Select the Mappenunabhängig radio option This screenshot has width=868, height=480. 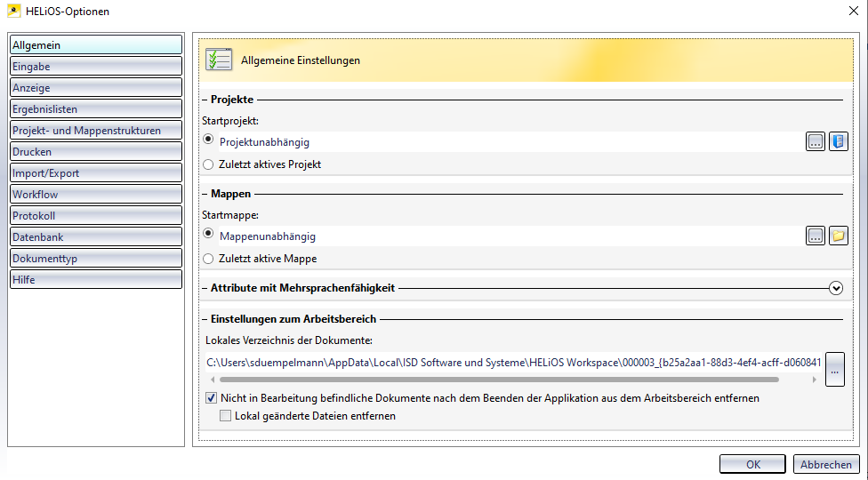coord(208,234)
